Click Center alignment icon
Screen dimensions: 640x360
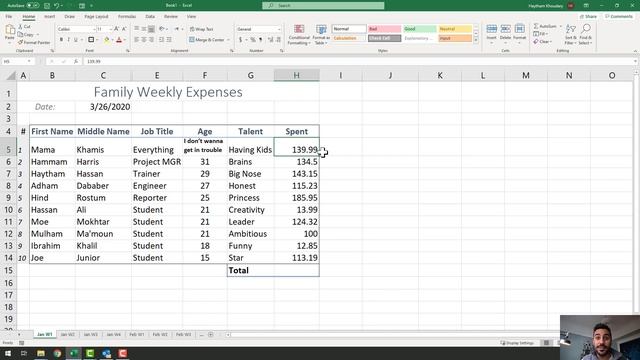144,40
